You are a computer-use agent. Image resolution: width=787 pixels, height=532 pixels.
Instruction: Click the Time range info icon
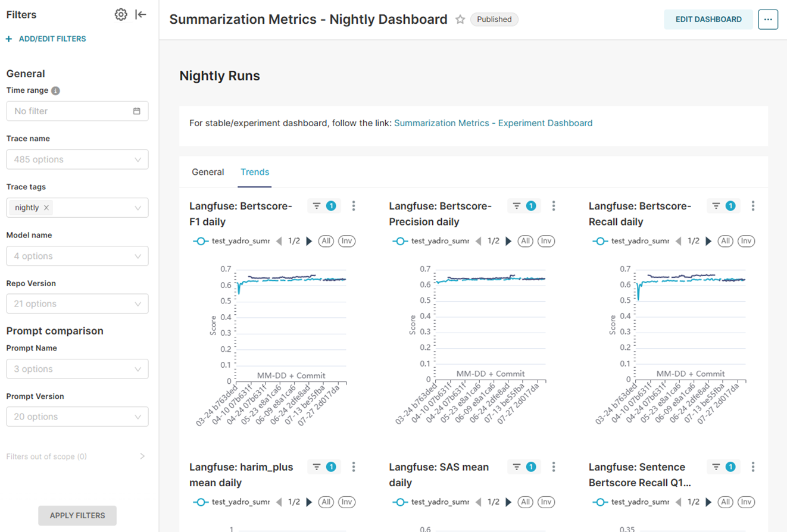(x=55, y=91)
